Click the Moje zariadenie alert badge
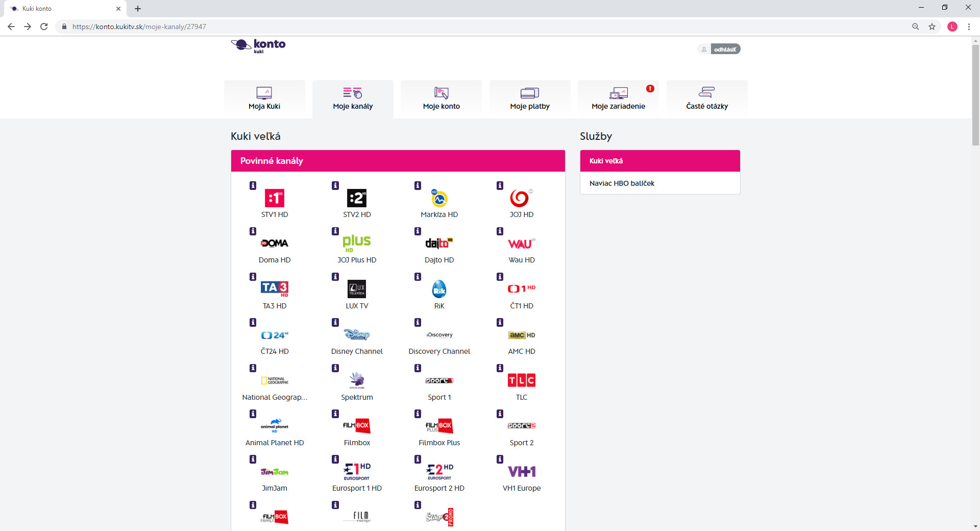Image resolution: width=980 pixels, height=531 pixels. (650, 88)
